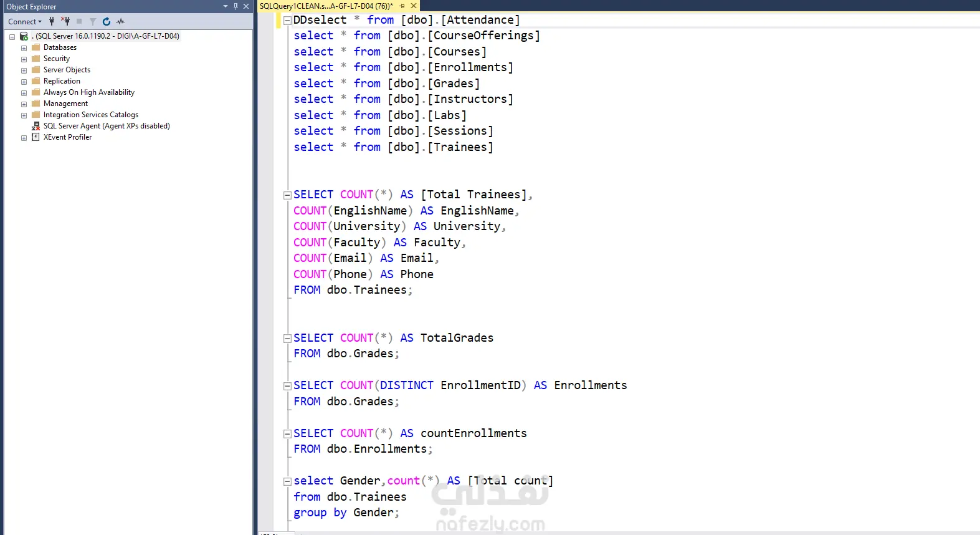Select Security in the tree
Screen dimensions: 980x535
(57, 59)
